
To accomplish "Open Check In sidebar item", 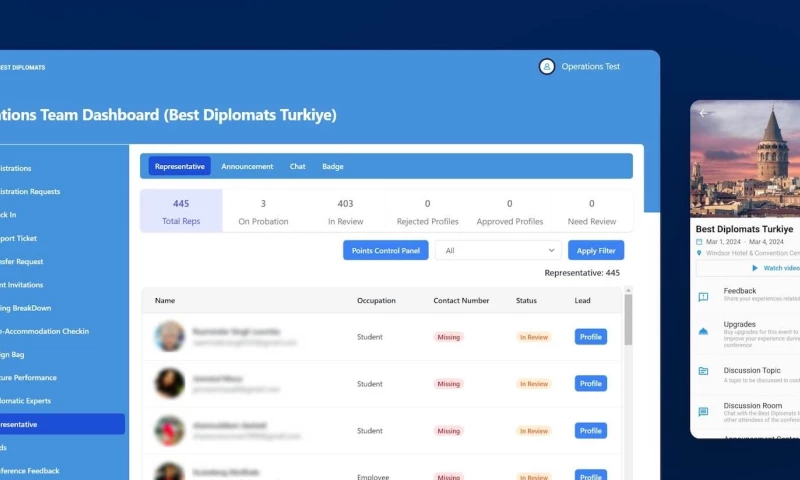I will (x=8, y=215).
